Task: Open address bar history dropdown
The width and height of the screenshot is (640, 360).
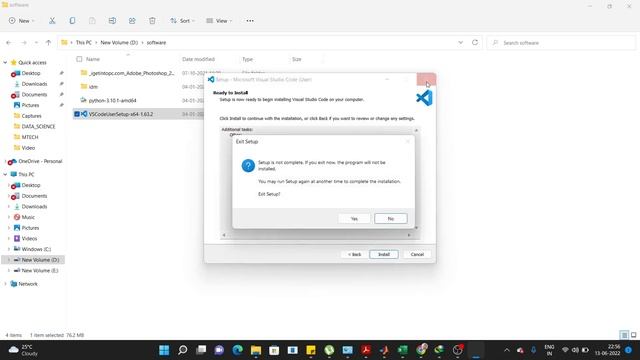Action: tap(460, 42)
